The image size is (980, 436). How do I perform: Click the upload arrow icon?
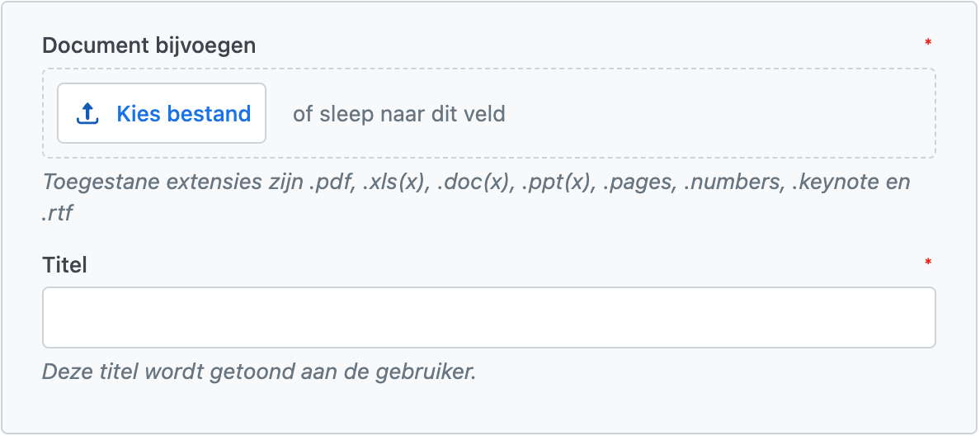click(87, 113)
